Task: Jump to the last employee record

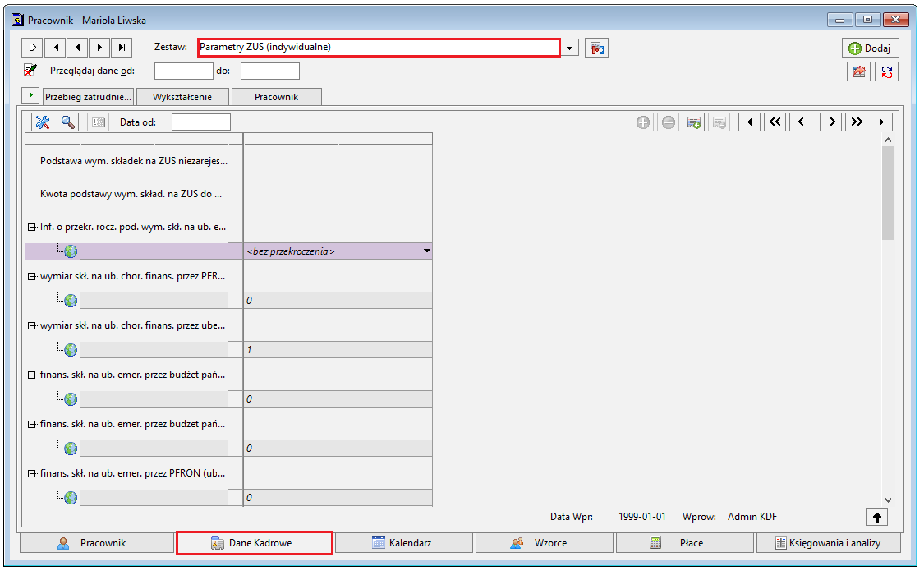Action: [122, 47]
